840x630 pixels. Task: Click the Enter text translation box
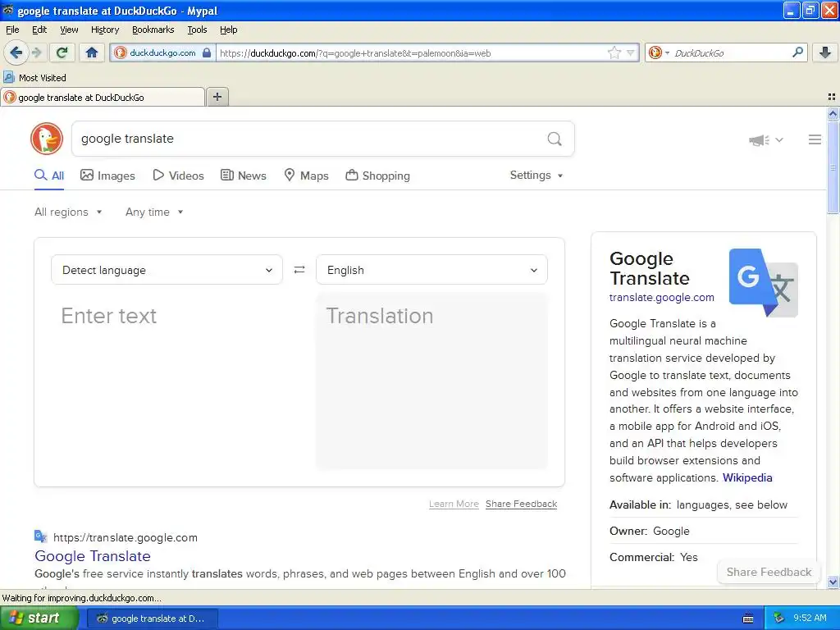point(167,381)
